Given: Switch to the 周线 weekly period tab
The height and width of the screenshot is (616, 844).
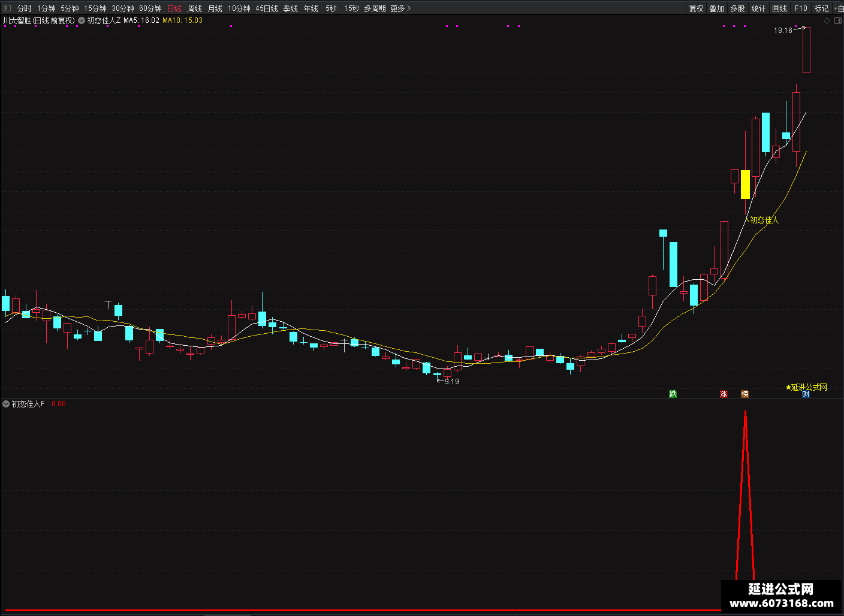Looking at the screenshot, I should point(195,8).
